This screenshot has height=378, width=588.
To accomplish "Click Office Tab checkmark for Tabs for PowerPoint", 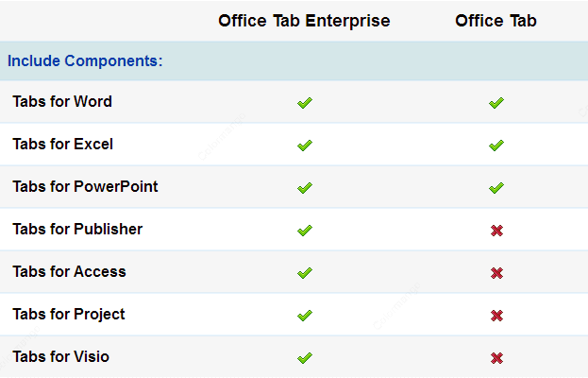I will pyautogui.click(x=496, y=188).
